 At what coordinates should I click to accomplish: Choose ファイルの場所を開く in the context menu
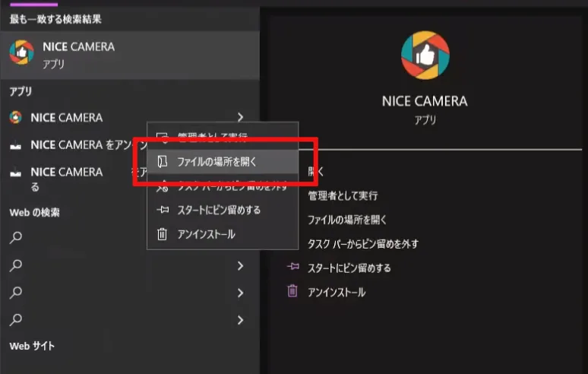pos(223,162)
